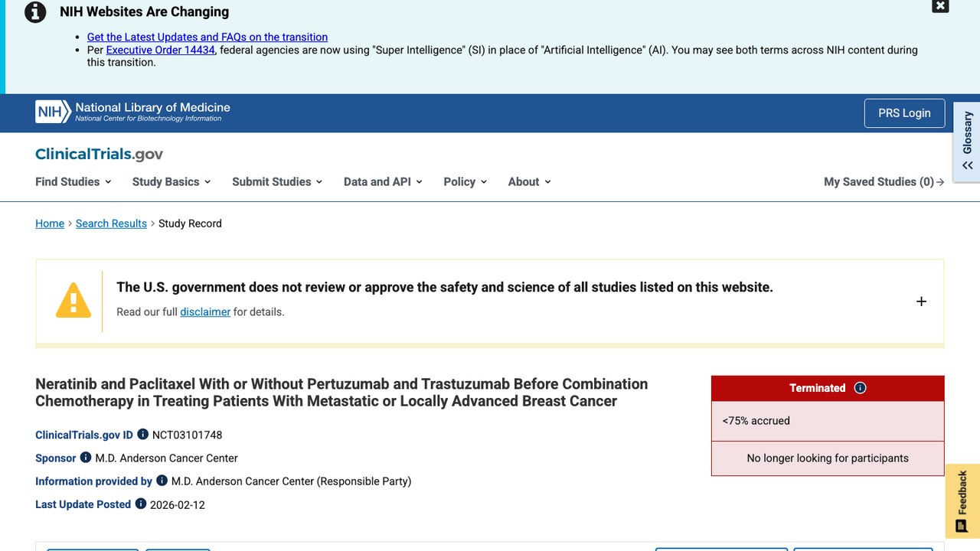980x551 pixels.
Task: Open the Data and API menu
Action: point(383,181)
